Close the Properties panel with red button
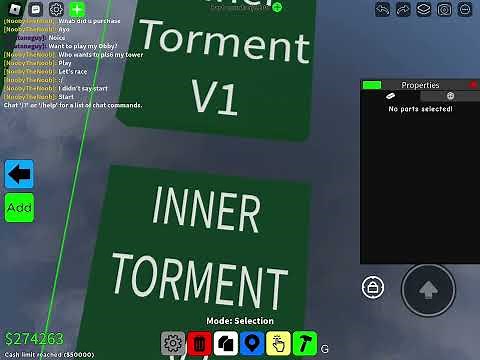Viewport: 480px width, 360px height. (x=473, y=85)
